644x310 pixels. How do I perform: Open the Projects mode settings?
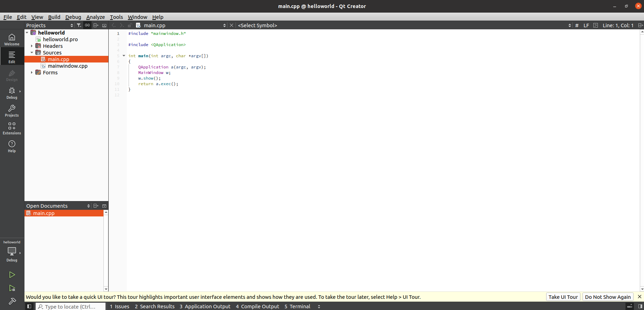(x=12, y=111)
